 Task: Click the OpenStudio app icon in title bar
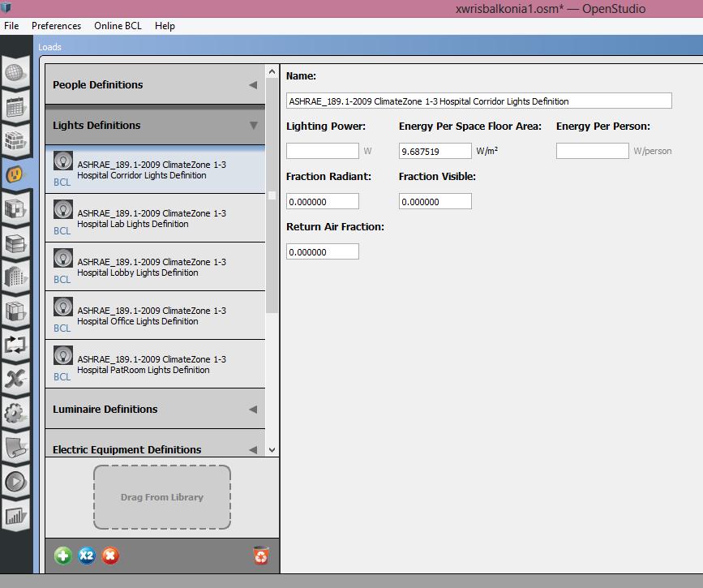(6, 7)
